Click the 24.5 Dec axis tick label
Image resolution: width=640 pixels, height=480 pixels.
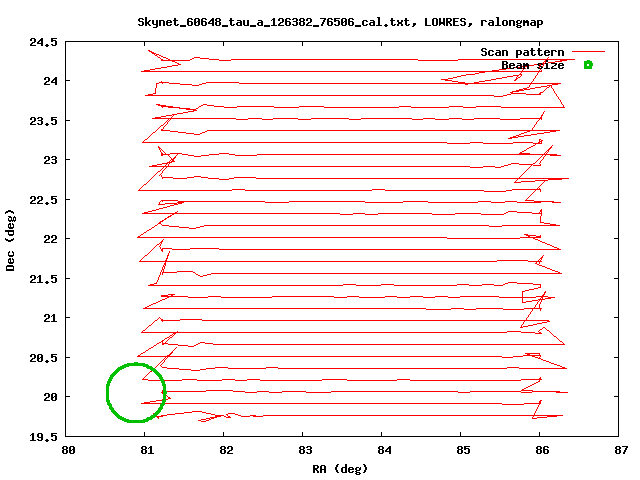point(44,42)
